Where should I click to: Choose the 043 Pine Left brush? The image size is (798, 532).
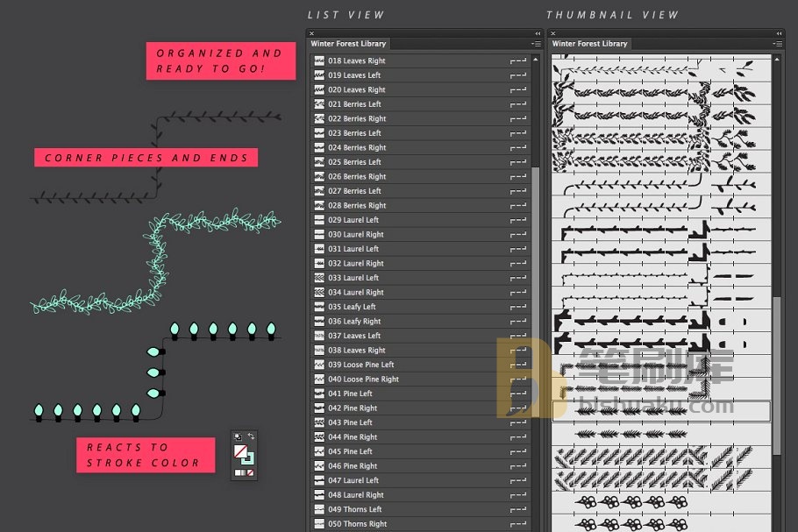click(420, 423)
